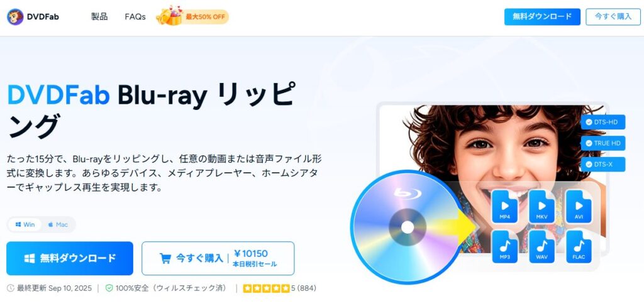Open the FAQs menu item

(135, 17)
